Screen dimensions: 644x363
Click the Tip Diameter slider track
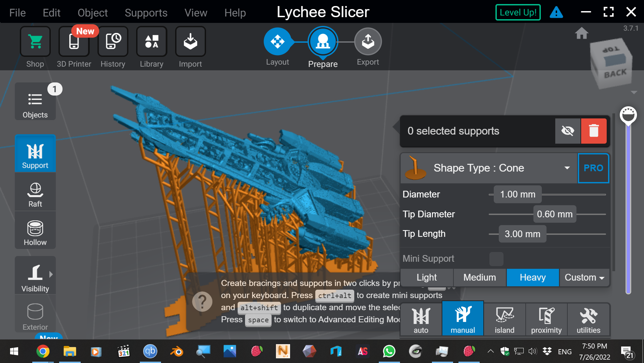click(547, 214)
